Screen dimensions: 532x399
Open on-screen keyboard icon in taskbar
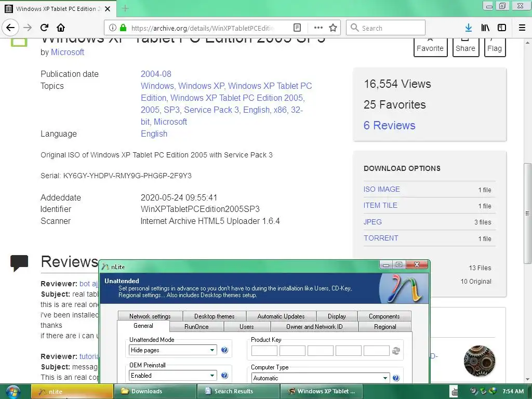coord(454,392)
